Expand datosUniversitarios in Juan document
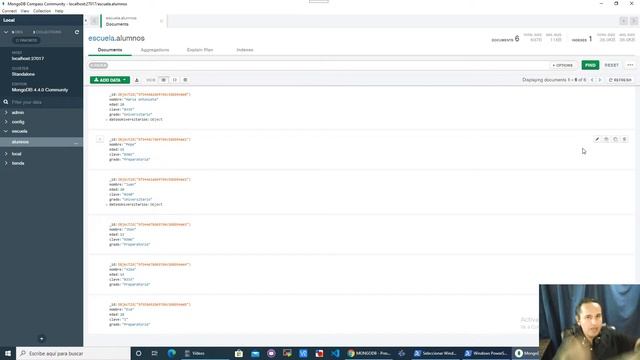 (x=107, y=204)
